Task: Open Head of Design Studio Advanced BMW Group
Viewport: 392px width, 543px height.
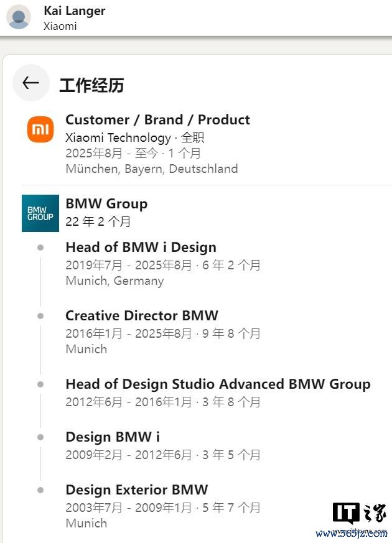Action: click(x=218, y=384)
